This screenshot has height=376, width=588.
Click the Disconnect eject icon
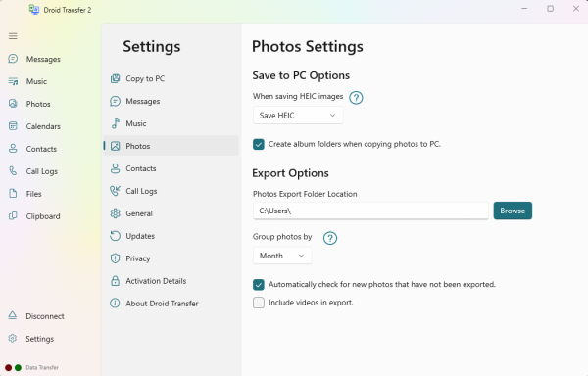(13, 315)
